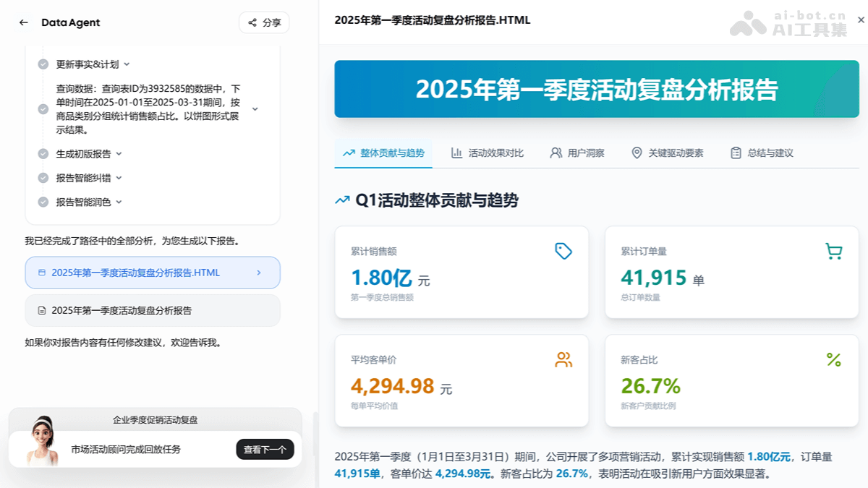Click the trend arrow icon beside Q1活动整体贡献与趋势 heading

(x=341, y=200)
